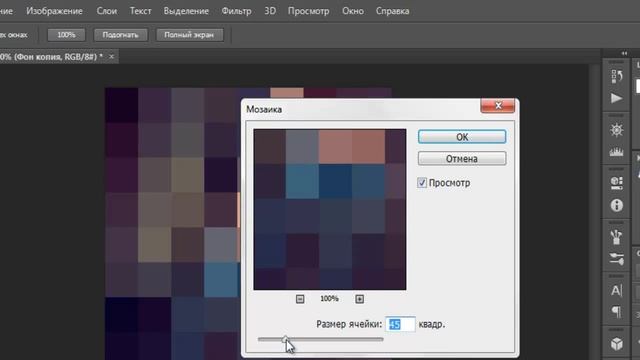Open the Info panel icon
Screen dimensions: 640x360
coord(616,205)
